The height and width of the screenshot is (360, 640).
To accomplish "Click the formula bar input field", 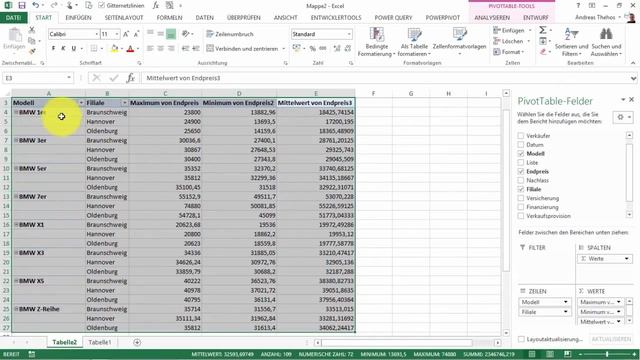I will pos(385,78).
